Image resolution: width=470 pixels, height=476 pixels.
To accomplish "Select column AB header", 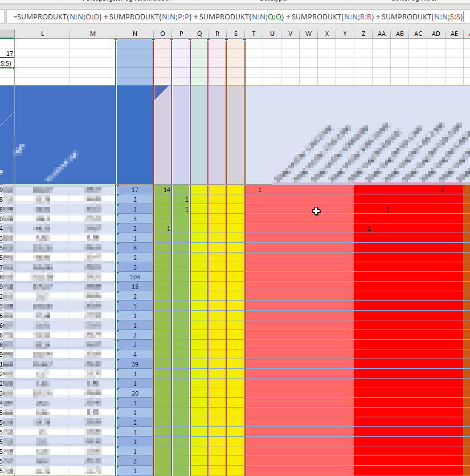I will click(x=400, y=34).
